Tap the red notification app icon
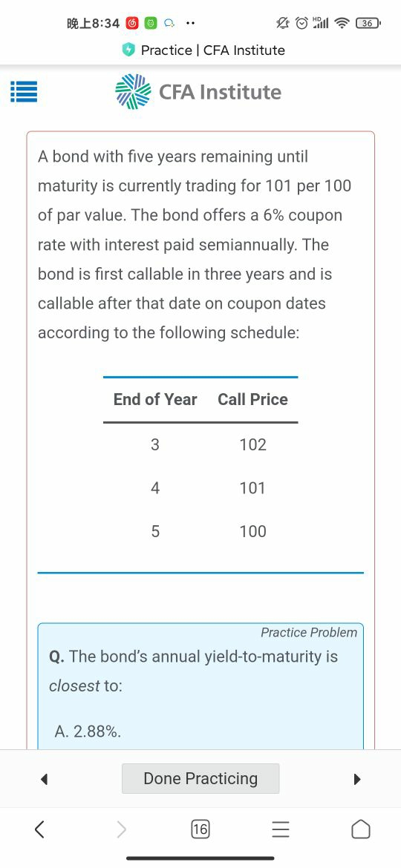The height and width of the screenshot is (868, 401). pyautogui.click(x=132, y=23)
